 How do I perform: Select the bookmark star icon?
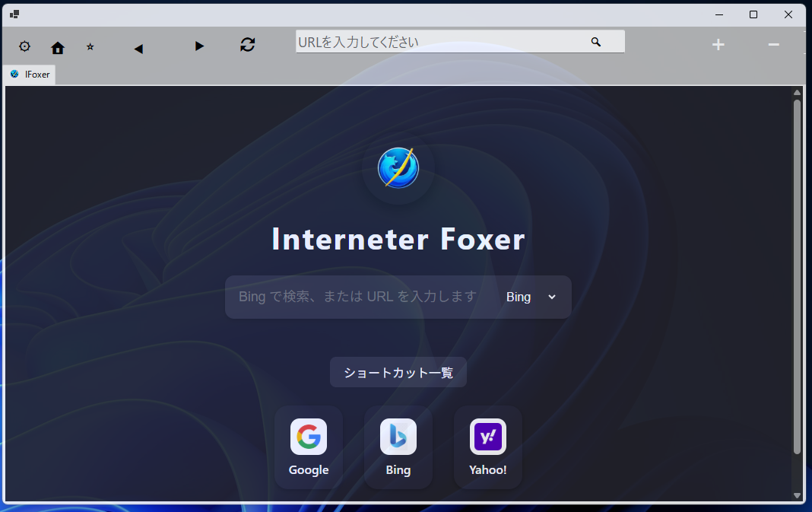pyautogui.click(x=90, y=46)
